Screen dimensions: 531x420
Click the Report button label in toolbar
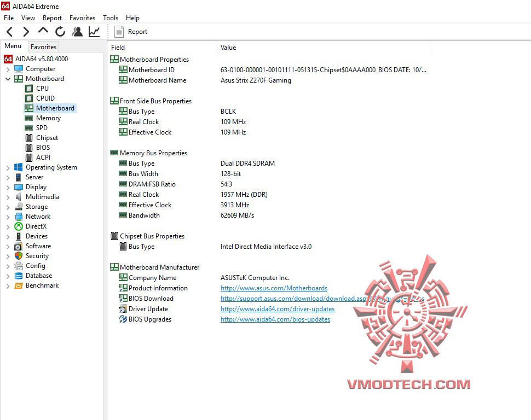point(137,32)
